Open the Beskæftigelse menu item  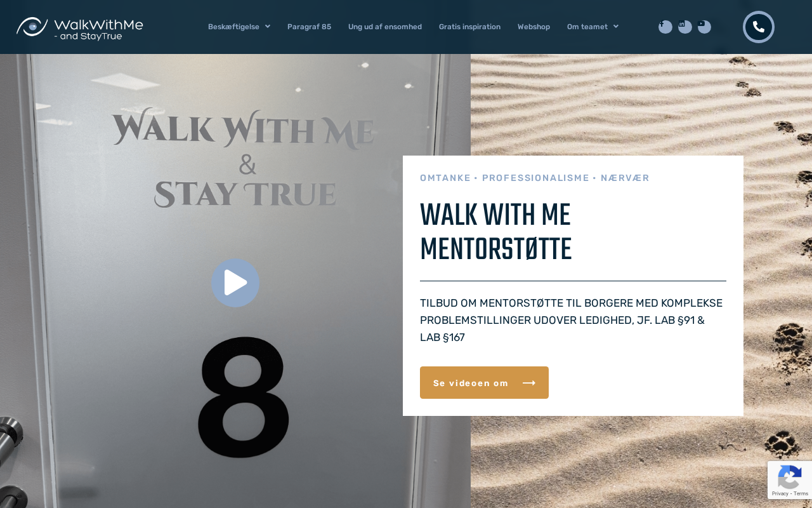pyautogui.click(x=239, y=27)
